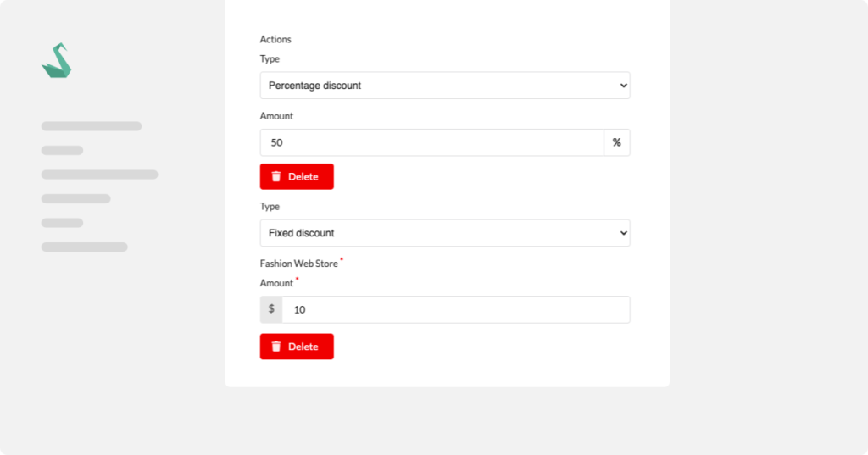Click the green swan logo
The image size is (868, 455).
[x=57, y=60]
